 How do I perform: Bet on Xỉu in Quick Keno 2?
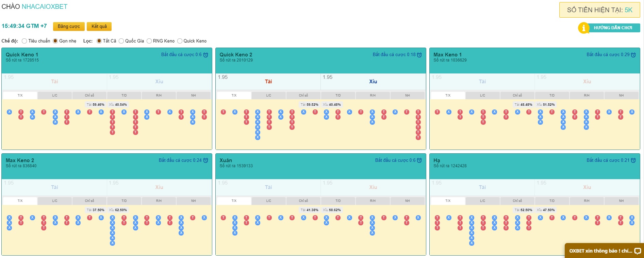(x=373, y=82)
